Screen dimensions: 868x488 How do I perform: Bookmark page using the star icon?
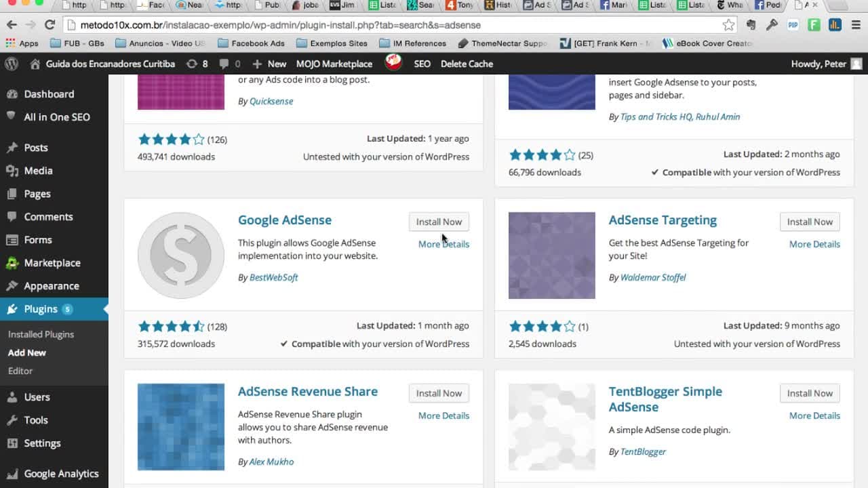[728, 25]
